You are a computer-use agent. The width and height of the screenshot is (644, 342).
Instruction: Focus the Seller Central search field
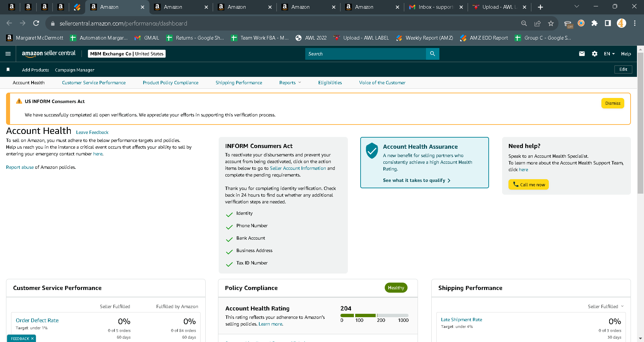[365, 54]
